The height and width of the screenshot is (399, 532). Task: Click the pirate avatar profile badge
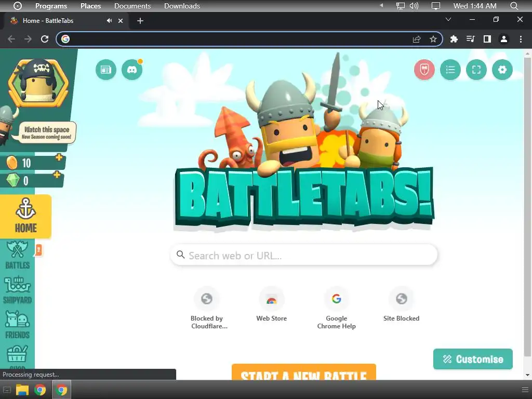tap(38, 83)
